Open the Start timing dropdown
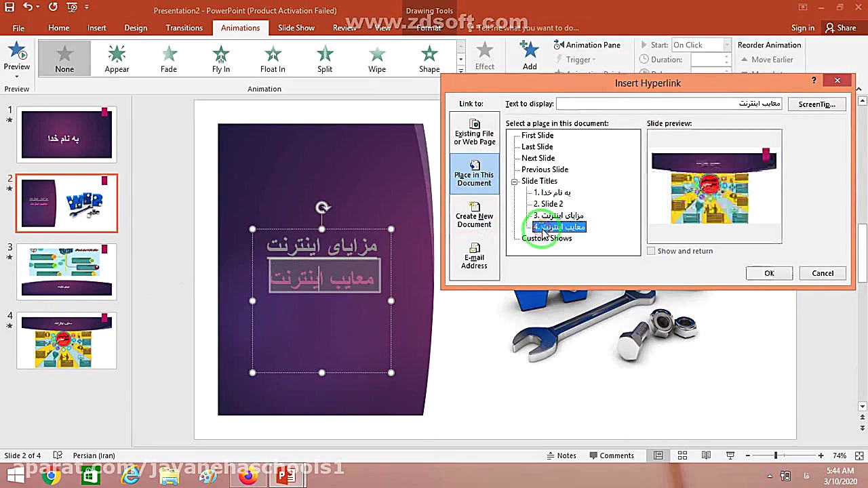This screenshot has width=868, height=488. pyautogui.click(x=726, y=45)
